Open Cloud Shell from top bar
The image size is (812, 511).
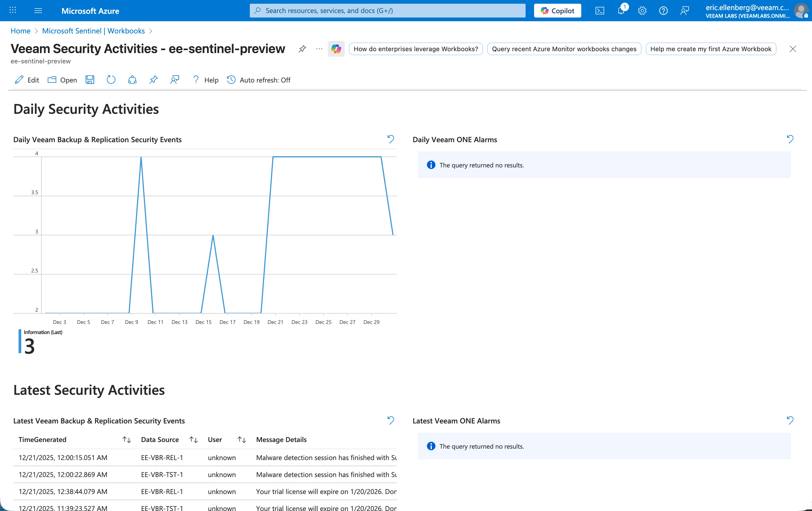tap(600, 11)
